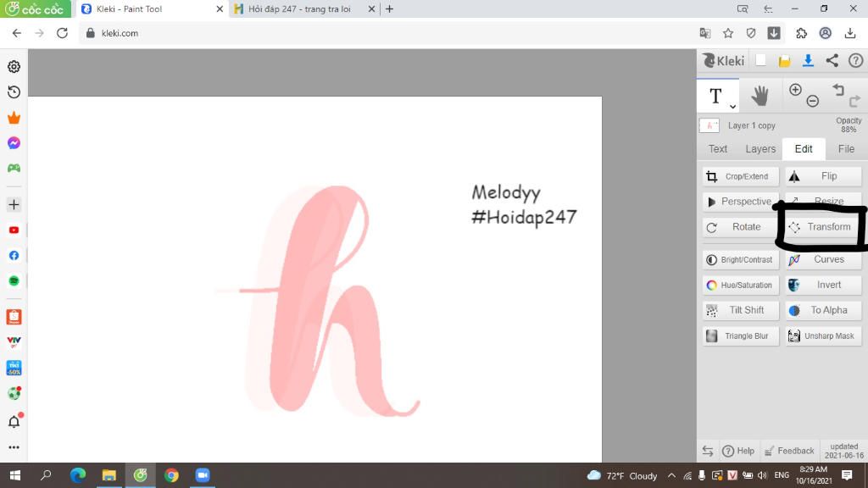
Task: Open the Feedback link
Action: coord(789,451)
